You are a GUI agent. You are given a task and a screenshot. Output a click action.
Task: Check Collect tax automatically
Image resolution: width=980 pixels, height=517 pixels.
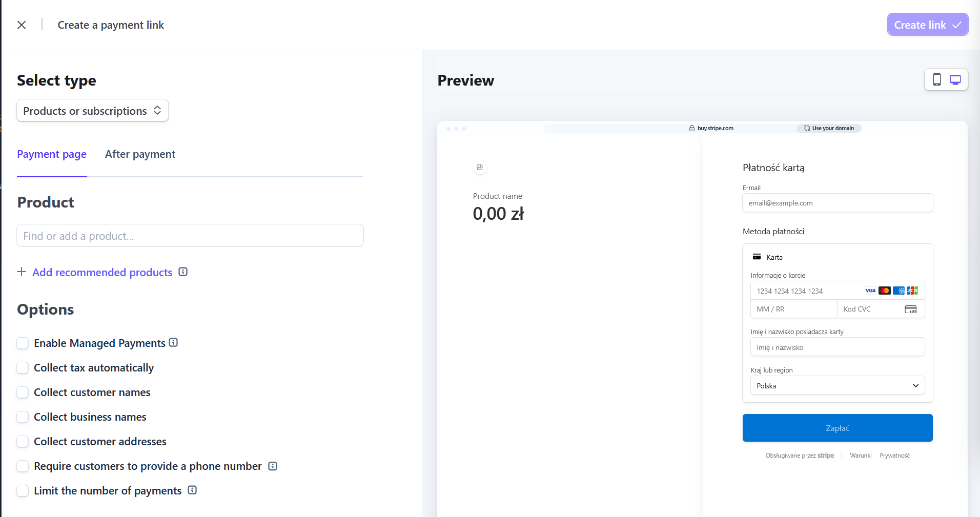(23, 367)
